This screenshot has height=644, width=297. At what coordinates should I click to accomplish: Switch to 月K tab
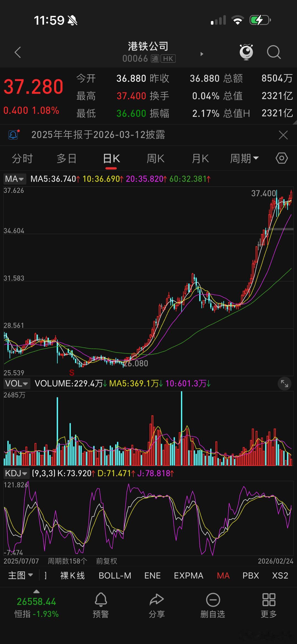click(x=200, y=158)
